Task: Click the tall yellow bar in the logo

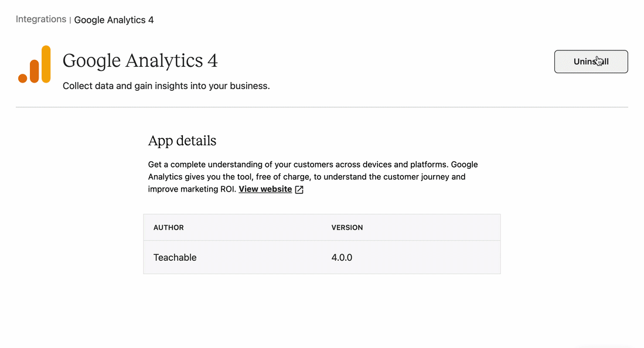Action: [x=46, y=64]
